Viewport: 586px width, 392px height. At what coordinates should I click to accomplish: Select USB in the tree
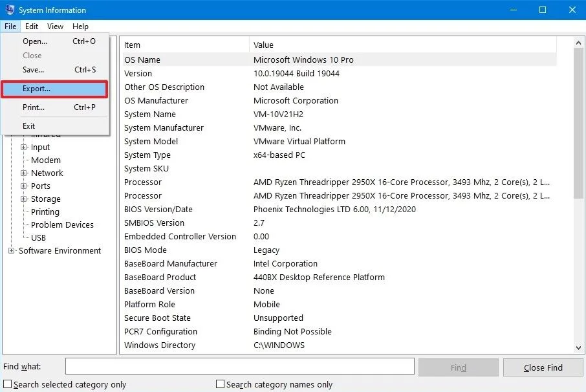click(x=39, y=238)
